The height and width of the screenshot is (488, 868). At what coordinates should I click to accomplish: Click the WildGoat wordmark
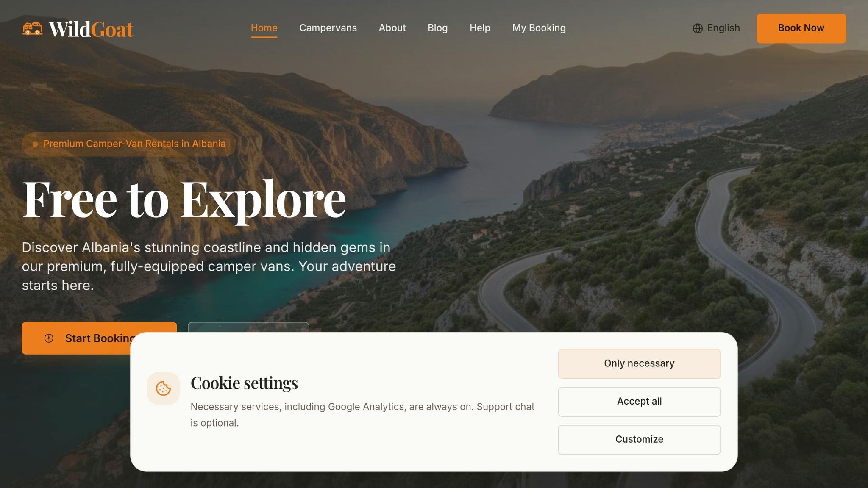tap(91, 29)
